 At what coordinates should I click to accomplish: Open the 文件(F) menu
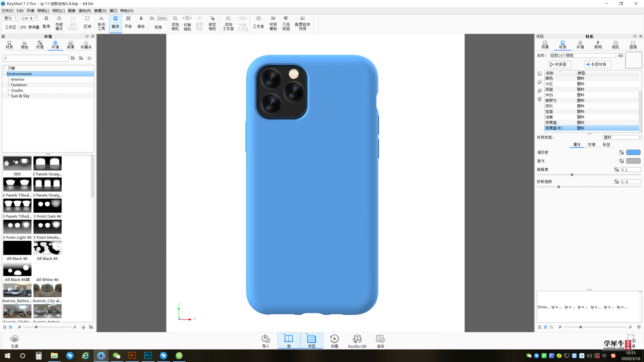(7, 11)
